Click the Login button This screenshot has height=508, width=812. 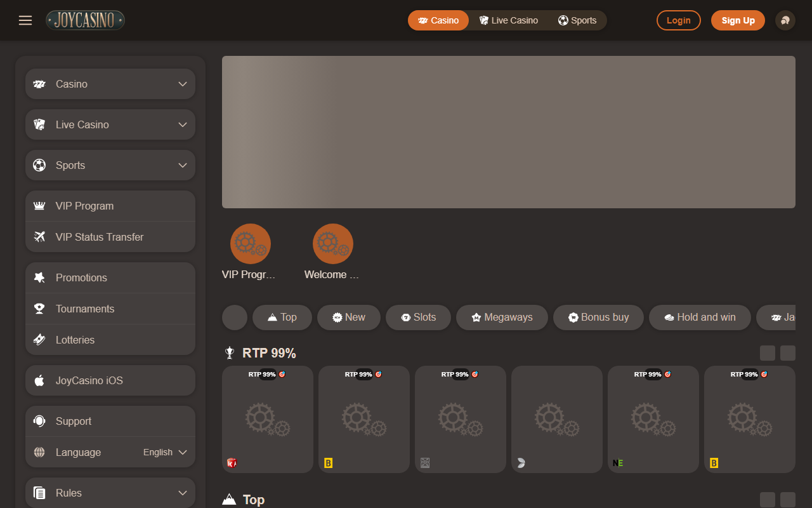[x=679, y=20]
